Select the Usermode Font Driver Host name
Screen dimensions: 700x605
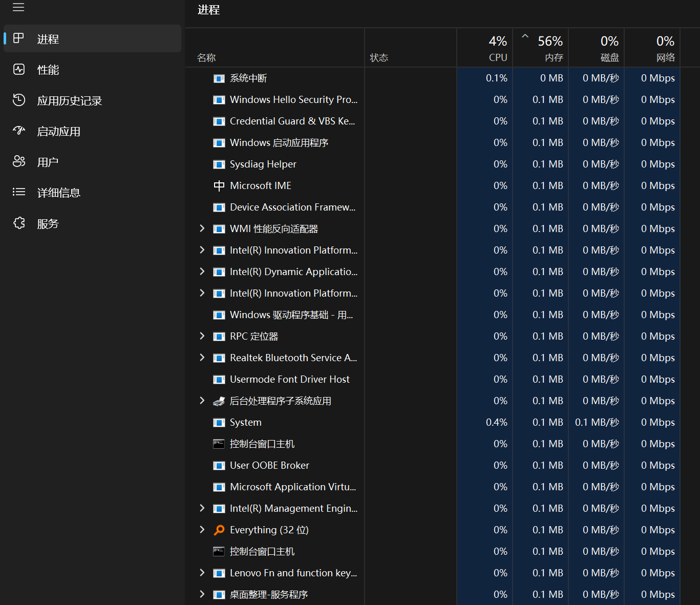[290, 380]
